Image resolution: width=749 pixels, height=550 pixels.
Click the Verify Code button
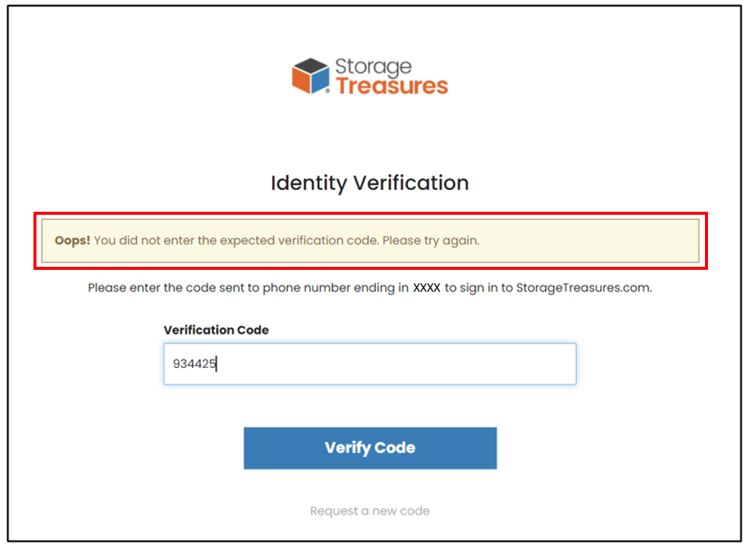[x=370, y=448]
